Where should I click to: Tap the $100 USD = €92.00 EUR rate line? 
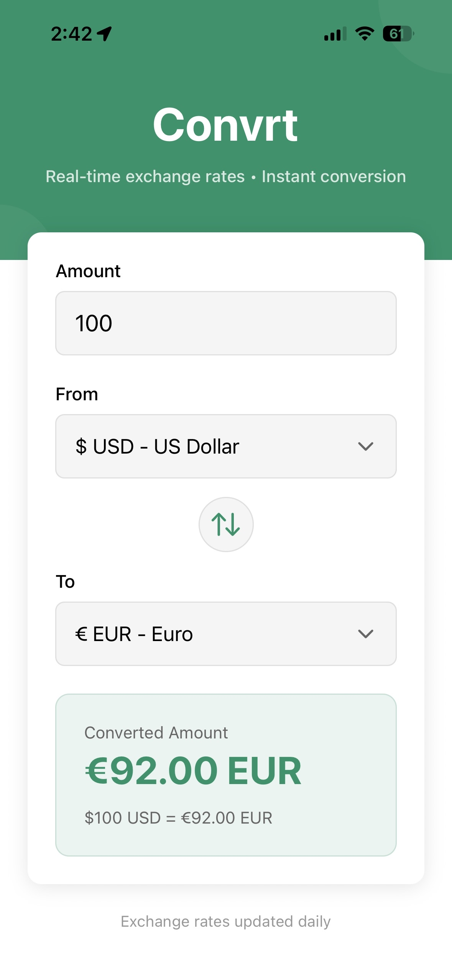coord(178,818)
